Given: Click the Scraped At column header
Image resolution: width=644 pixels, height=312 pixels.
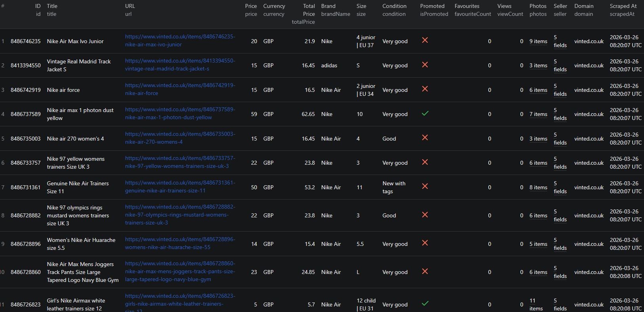Looking at the screenshot, I should (623, 6).
